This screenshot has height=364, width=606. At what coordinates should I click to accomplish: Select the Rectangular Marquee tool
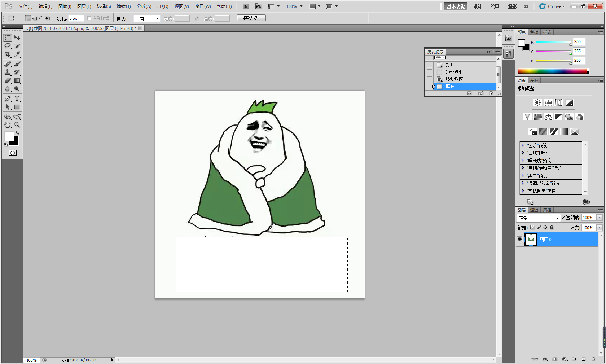(8, 38)
